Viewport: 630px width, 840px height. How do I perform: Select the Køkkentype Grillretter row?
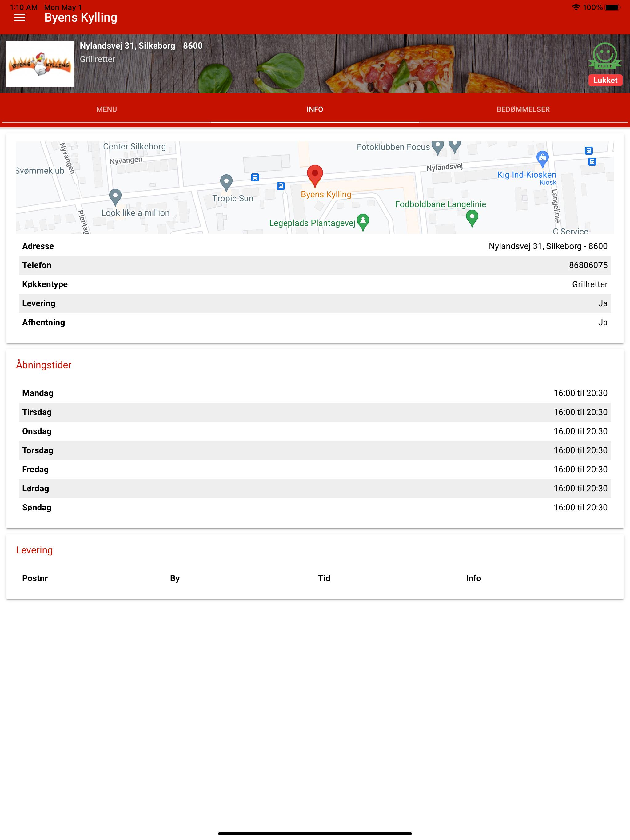click(x=315, y=284)
